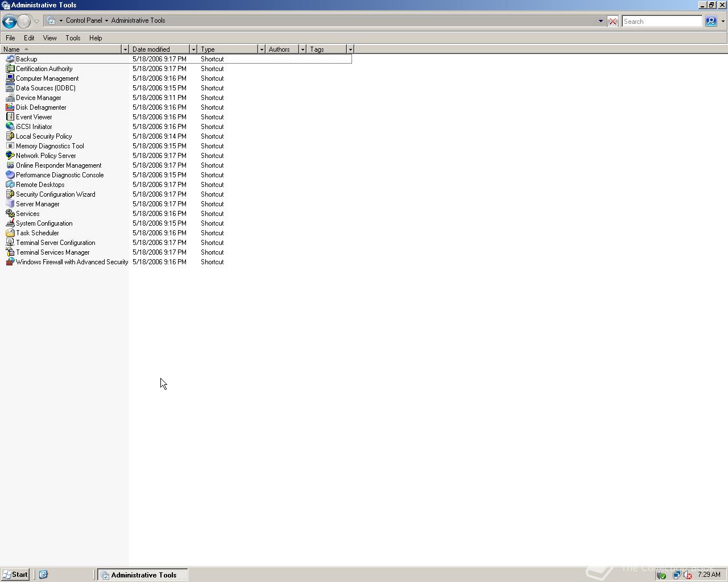Open the Authors column filter dropdown

pyautogui.click(x=303, y=49)
